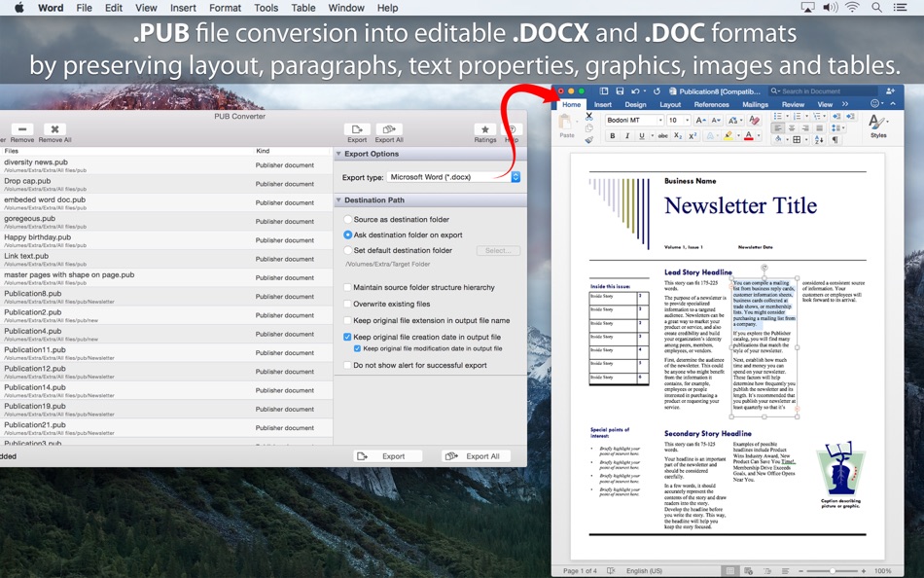Open the font color dropdown arrow
Image resolution: width=924 pixels, height=578 pixels.
759,136
